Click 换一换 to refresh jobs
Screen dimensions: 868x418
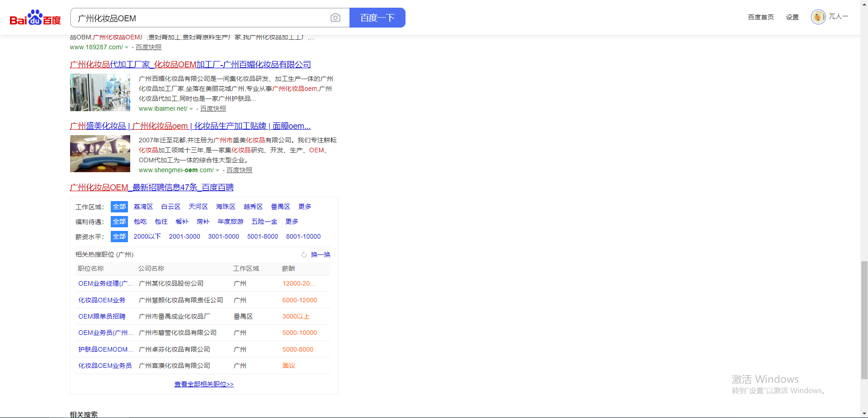click(x=321, y=255)
